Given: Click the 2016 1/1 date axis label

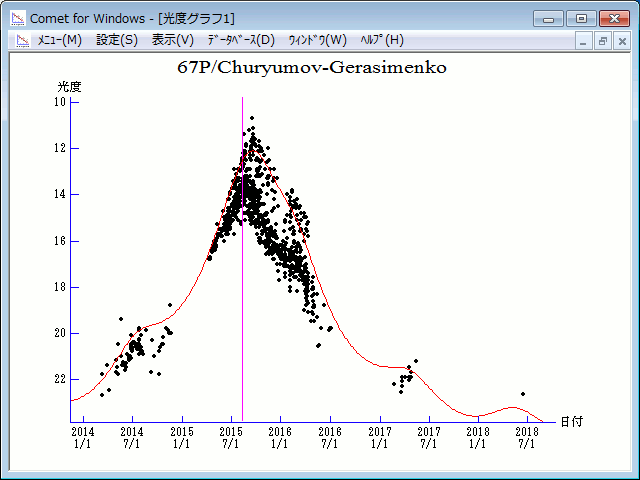Looking at the screenshot, I should [280, 438].
